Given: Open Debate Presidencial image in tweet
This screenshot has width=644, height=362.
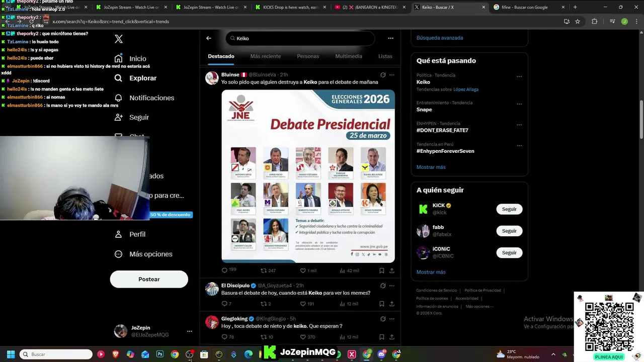Looking at the screenshot, I should tap(308, 176).
